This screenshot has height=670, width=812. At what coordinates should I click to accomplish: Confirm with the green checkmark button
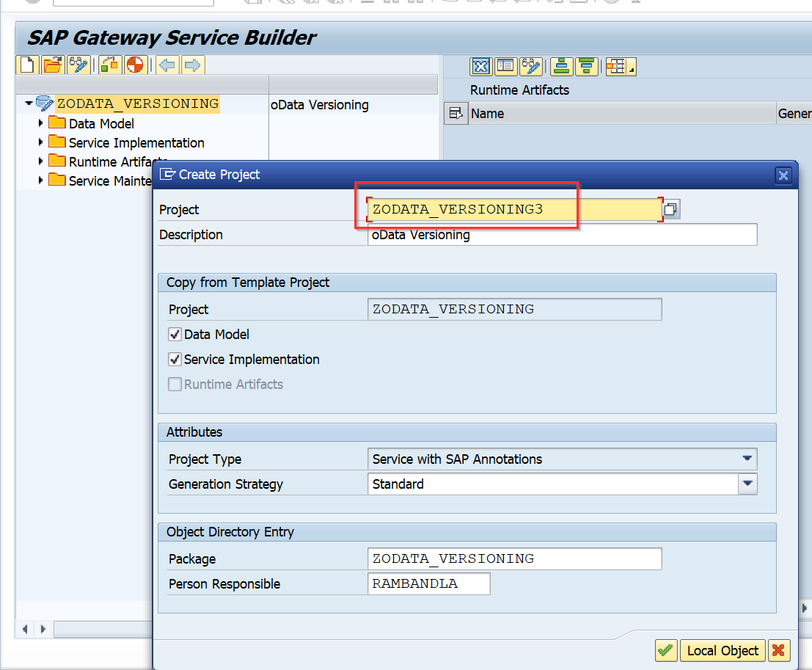click(x=666, y=650)
